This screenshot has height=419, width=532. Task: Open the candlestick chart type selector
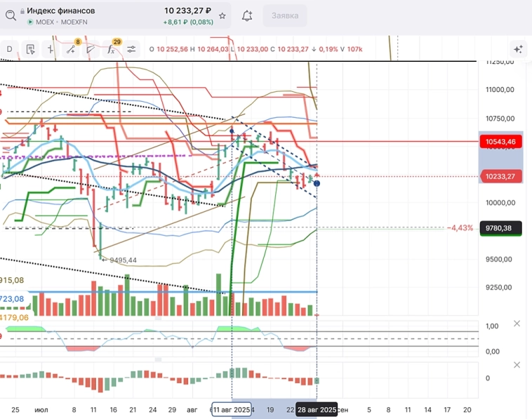pyautogui.click(x=51, y=49)
